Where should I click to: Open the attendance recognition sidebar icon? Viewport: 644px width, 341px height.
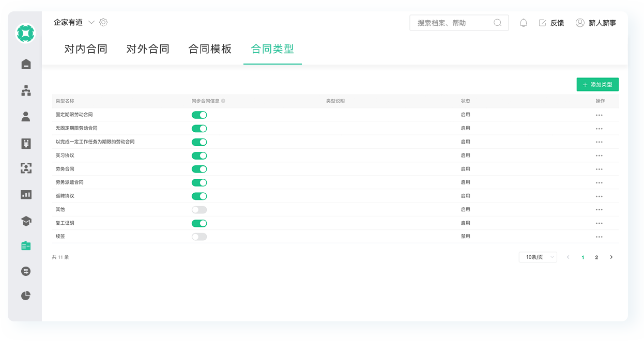tap(25, 168)
